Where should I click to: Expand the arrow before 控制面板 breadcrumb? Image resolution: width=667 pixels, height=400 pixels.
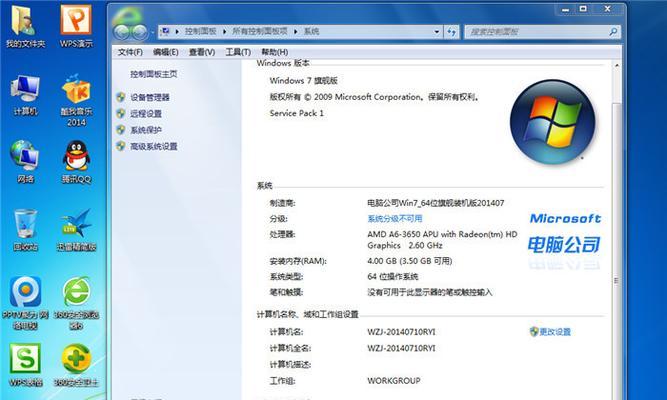coord(177,31)
